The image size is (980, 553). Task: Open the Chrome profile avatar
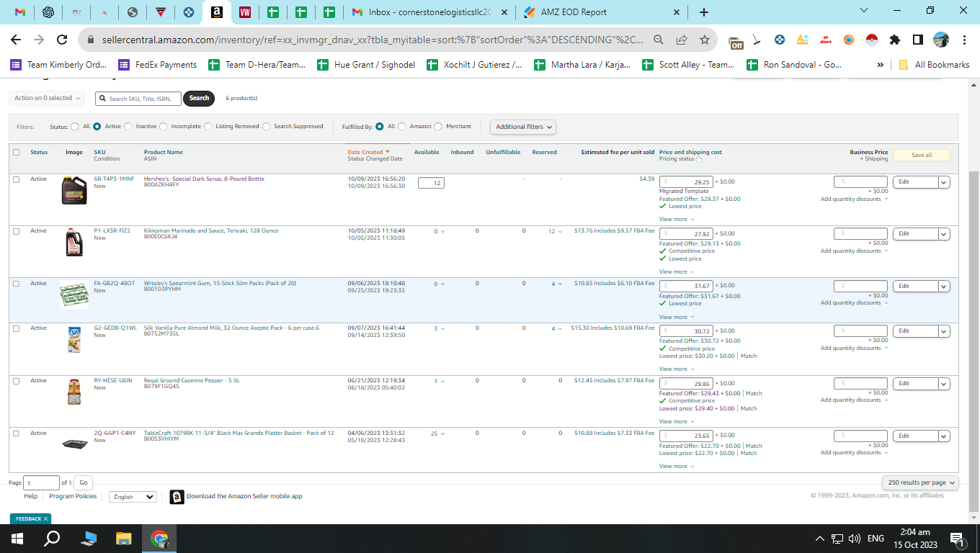pyautogui.click(x=941, y=40)
